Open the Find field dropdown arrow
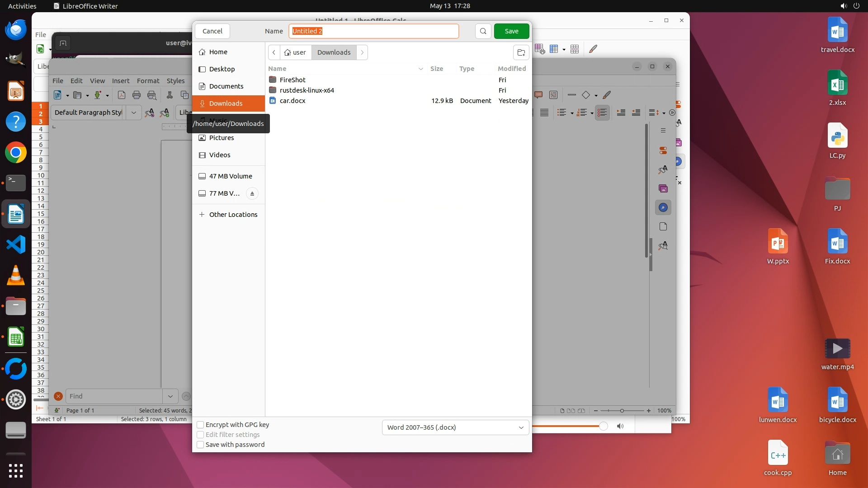The height and width of the screenshot is (488, 868). (x=170, y=396)
